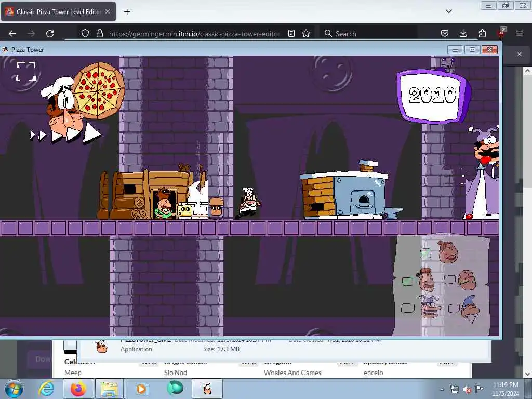Toggle the empty checkbox beside the jester face
This screenshot has width=532, height=399.
coord(407,308)
